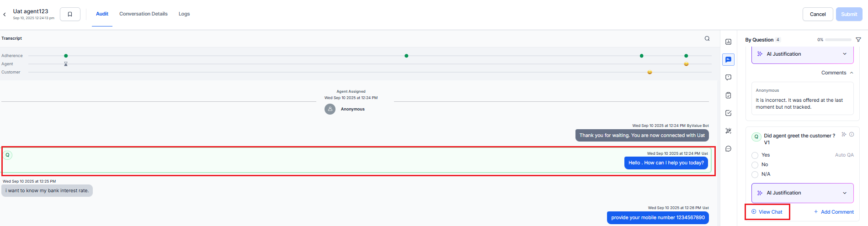Mark N/A for agent greeting question
The image size is (868, 226).
(755, 174)
